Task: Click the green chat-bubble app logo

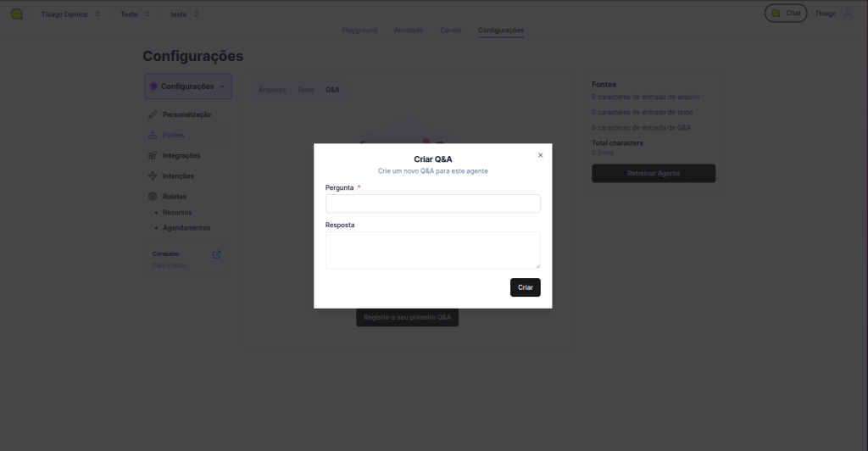Action: coord(16,14)
